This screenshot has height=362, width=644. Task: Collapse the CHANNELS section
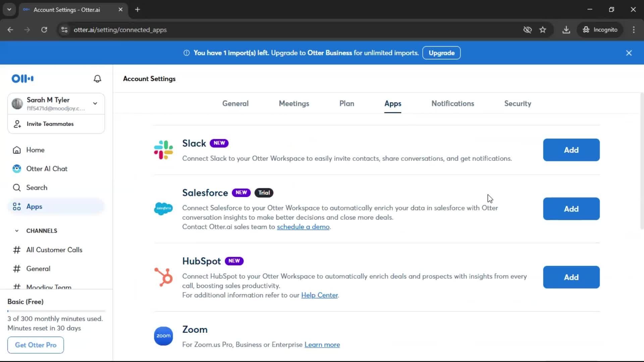click(17, 231)
